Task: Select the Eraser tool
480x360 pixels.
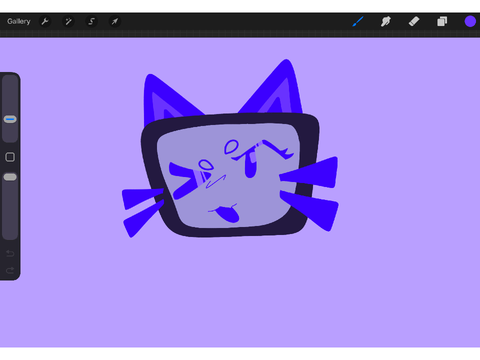Action: point(414,22)
